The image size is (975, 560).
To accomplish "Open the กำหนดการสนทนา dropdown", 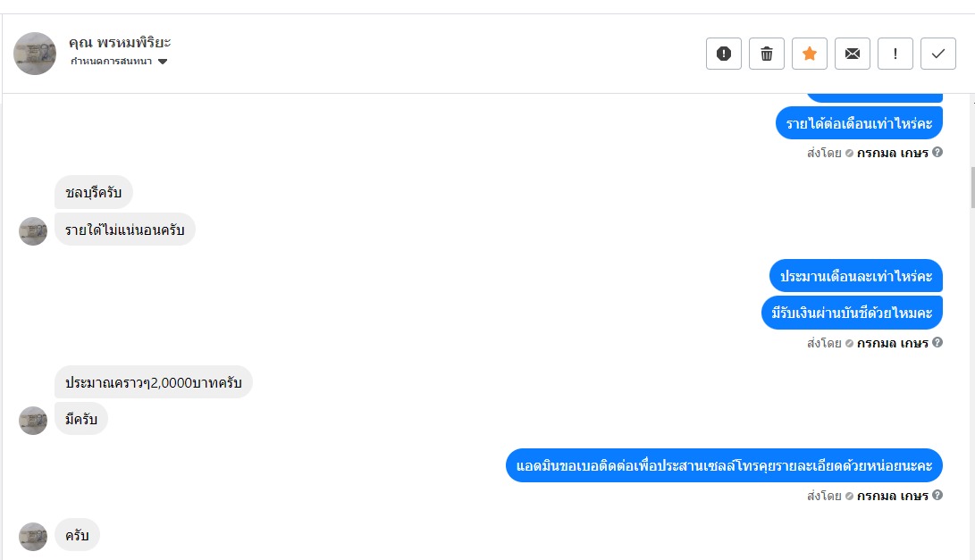I will tap(119, 62).
